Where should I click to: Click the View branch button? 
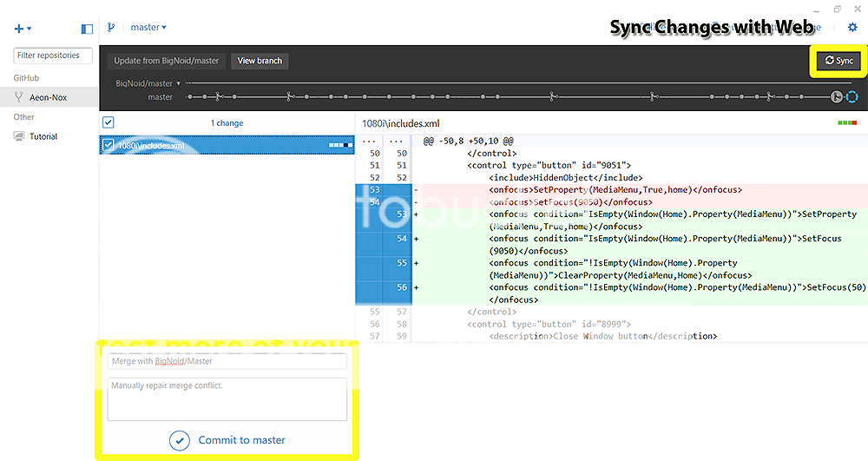[x=260, y=61]
